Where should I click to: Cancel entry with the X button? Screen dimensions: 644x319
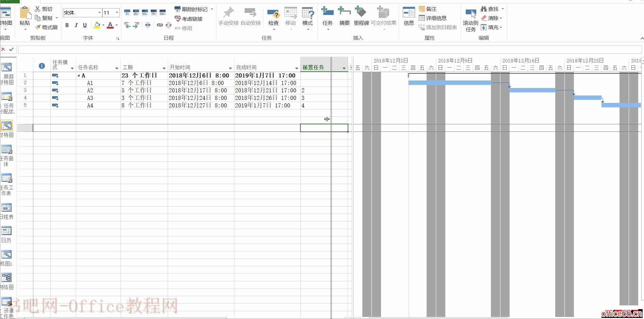[x=3, y=49]
